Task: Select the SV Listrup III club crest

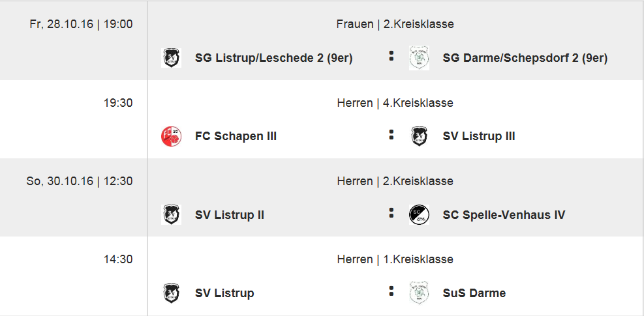Action: tap(419, 136)
